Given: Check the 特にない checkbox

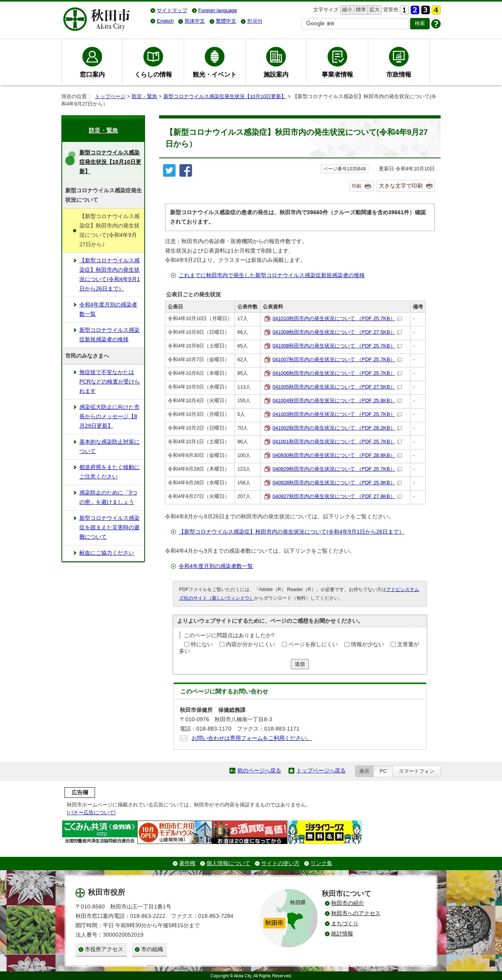Looking at the screenshot, I should click(x=186, y=644).
